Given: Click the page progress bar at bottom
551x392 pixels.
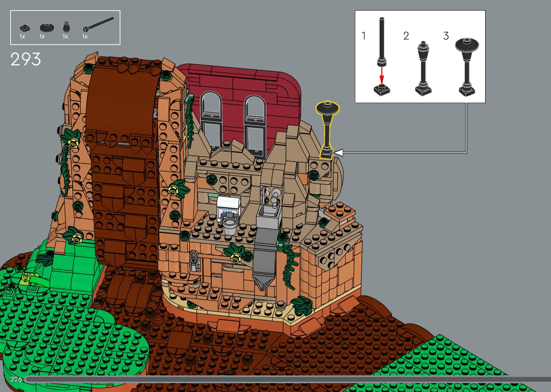Looking at the screenshot, I should [285, 379].
